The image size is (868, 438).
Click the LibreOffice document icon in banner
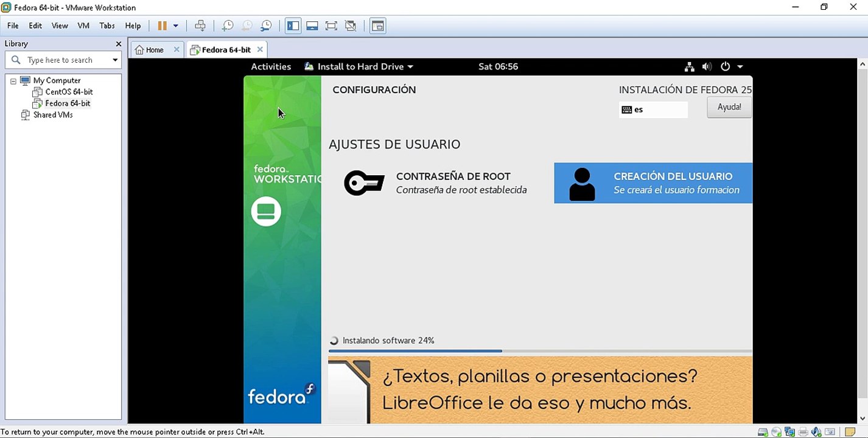(x=349, y=391)
